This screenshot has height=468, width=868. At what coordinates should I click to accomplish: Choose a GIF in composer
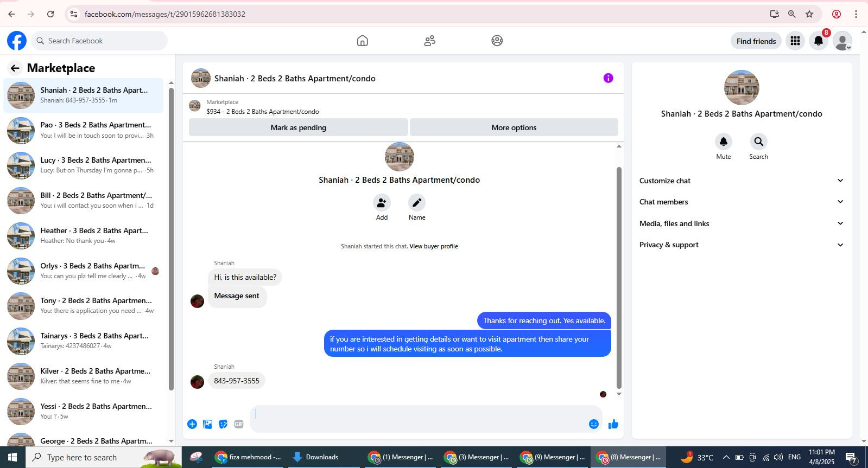(x=239, y=424)
